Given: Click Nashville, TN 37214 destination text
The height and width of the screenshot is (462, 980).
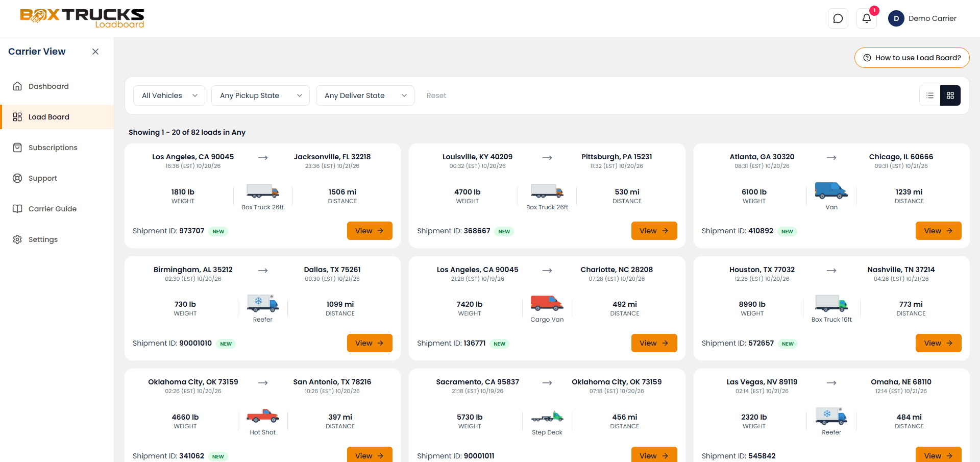Looking at the screenshot, I should [901, 270].
